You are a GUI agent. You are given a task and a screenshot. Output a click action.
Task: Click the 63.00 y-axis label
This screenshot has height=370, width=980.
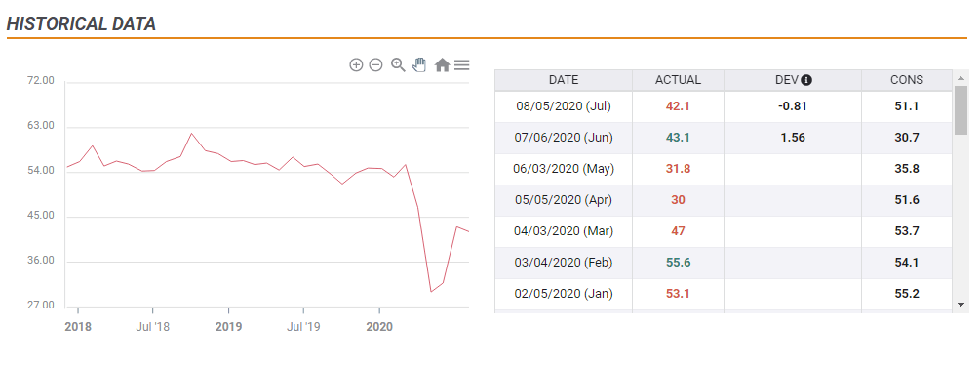click(40, 126)
